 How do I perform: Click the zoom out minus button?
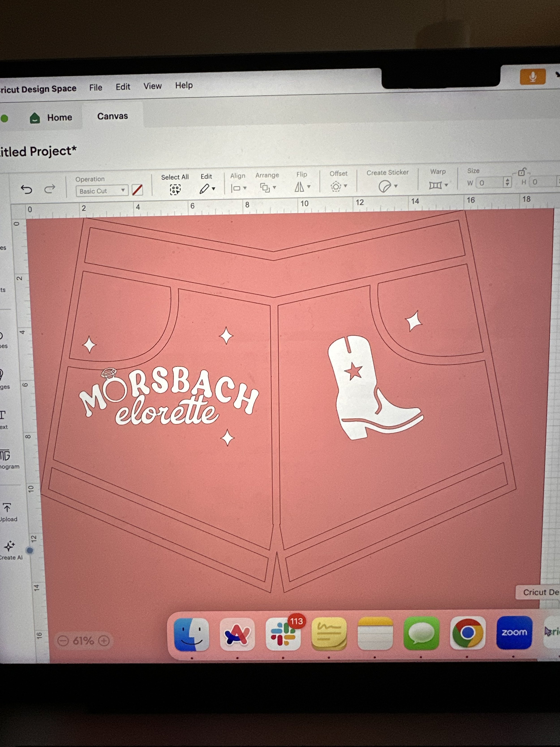point(63,641)
